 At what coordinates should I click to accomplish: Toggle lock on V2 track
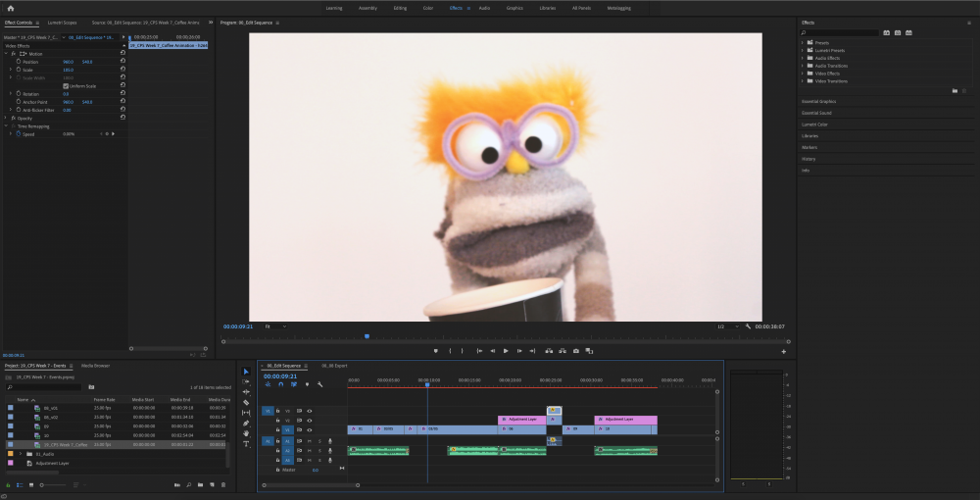click(278, 421)
